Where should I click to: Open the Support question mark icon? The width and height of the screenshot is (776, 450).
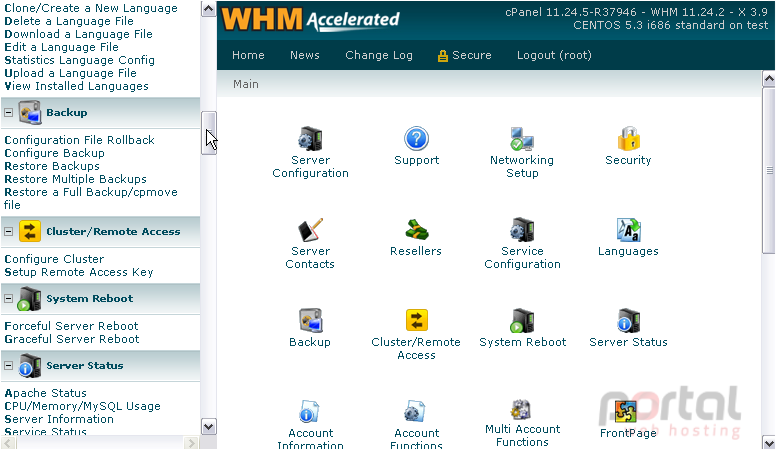pos(416,139)
